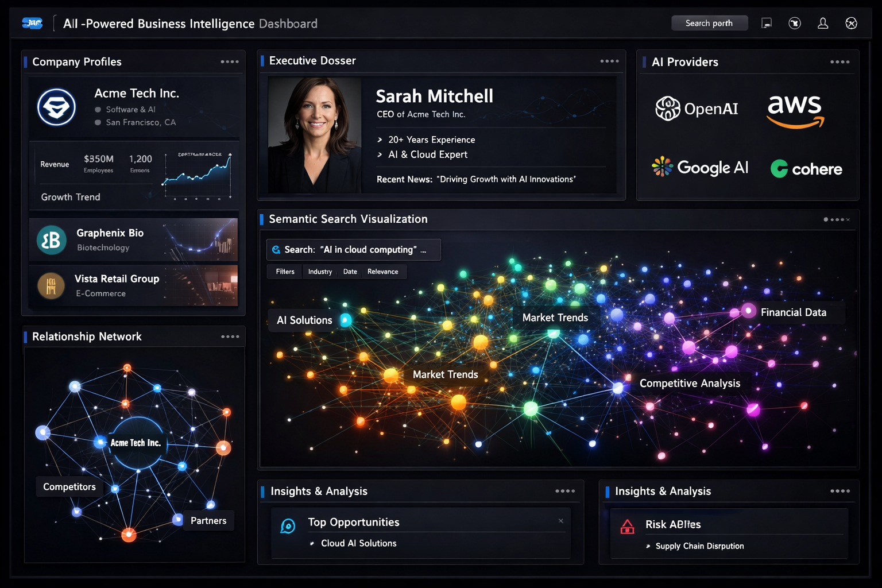Click the cyan node beside AI Solutions
The height and width of the screenshot is (588, 882).
tap(346, 320)
